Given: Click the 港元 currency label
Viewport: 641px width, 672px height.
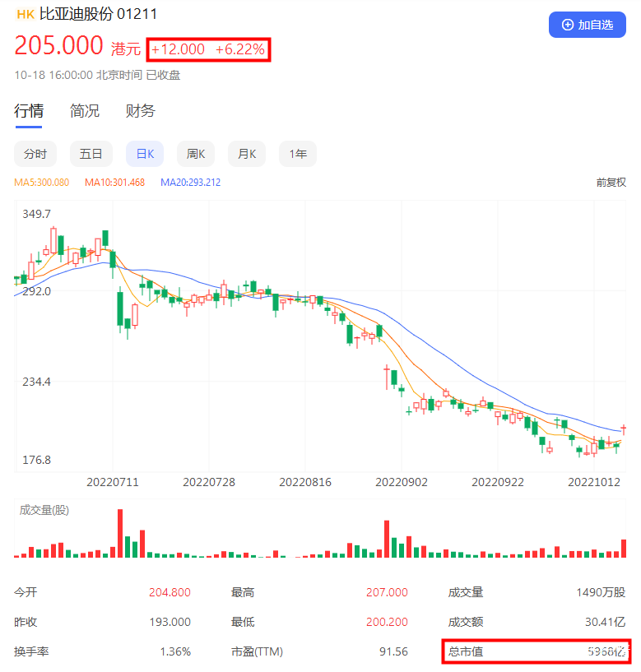Looking at the screenshot, I should (126, 49).
